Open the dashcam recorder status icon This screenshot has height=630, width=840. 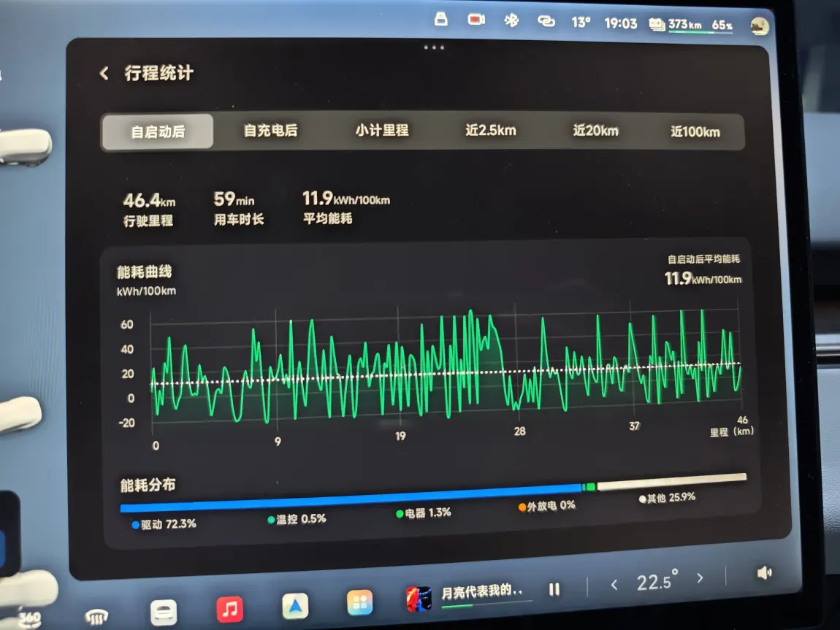point(477,20)
